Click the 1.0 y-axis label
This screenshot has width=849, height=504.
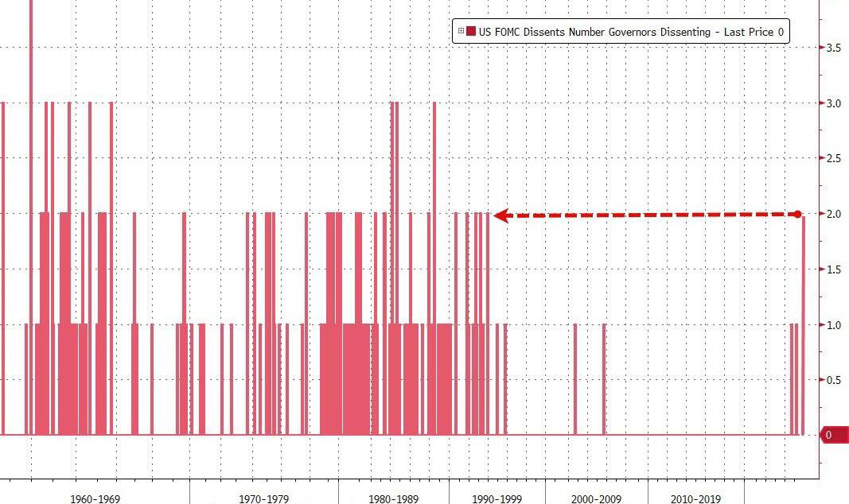[x=833, y=325]
